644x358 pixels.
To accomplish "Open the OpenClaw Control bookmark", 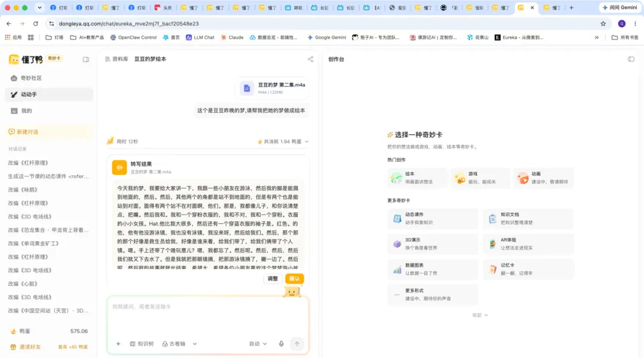I will point(134,38).
